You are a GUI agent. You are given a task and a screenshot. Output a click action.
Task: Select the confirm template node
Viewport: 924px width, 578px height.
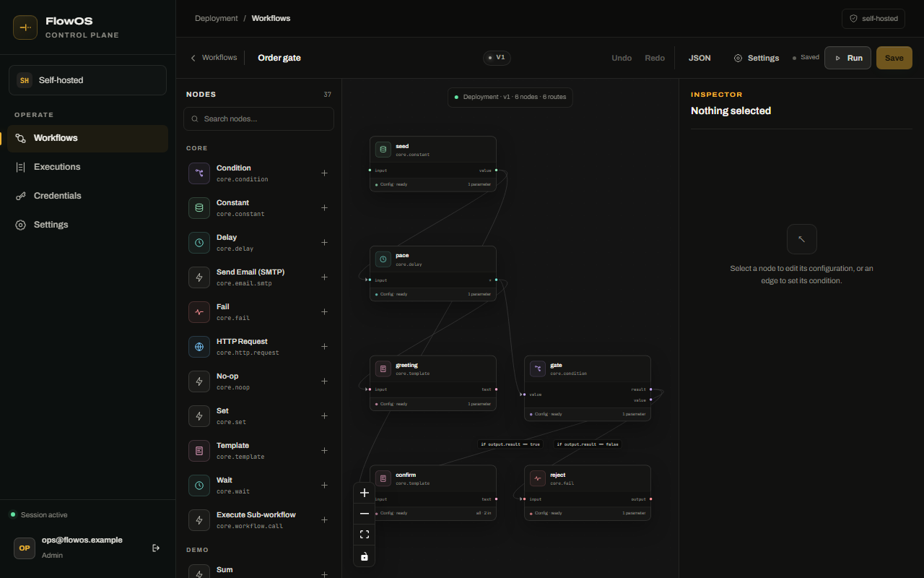[x=433, y=493]
